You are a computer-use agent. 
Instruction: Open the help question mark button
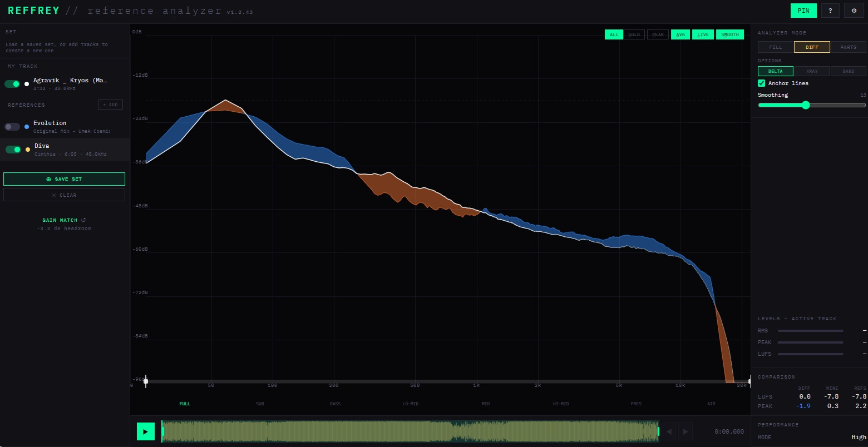coord(830,11)
